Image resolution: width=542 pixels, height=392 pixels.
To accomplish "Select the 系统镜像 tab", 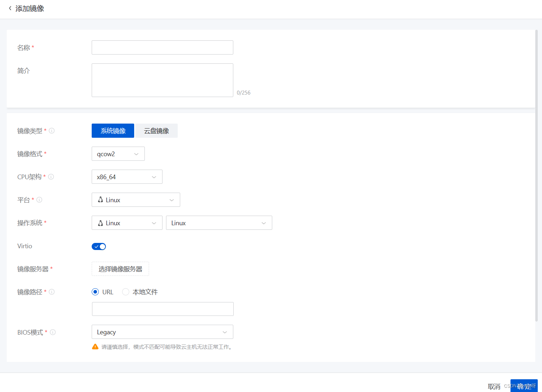I will pos(113,131).
